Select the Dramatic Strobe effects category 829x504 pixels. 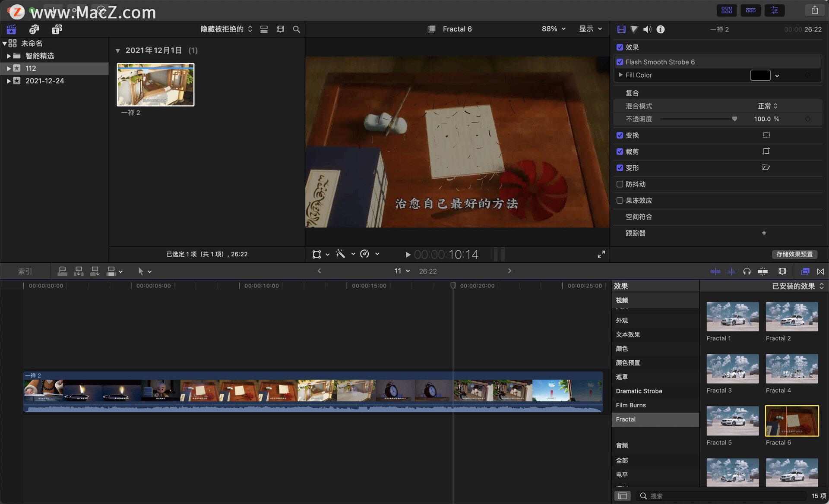tap(639, 391)
